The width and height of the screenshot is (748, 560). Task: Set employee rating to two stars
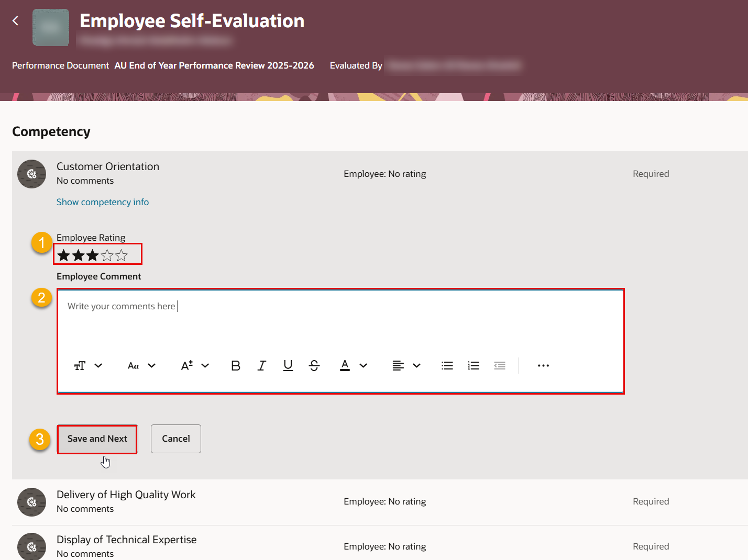tap(79, 255)
